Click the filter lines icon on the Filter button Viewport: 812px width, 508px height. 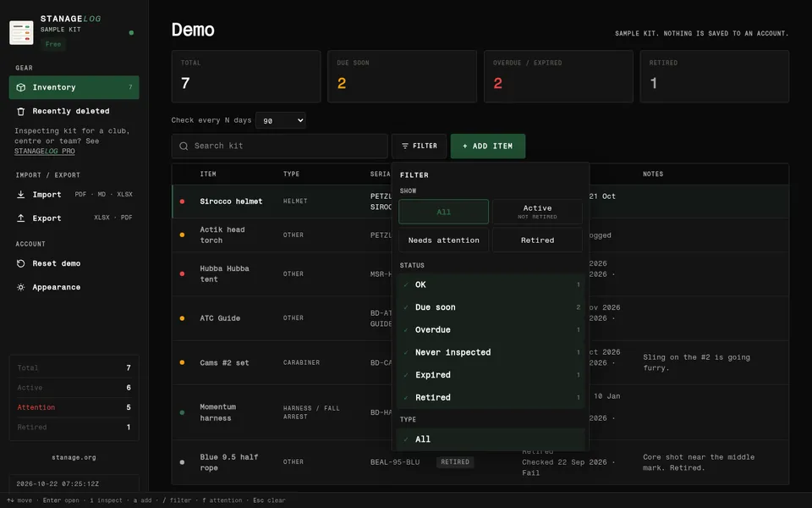pyautogui.click(x=405, y=146)
